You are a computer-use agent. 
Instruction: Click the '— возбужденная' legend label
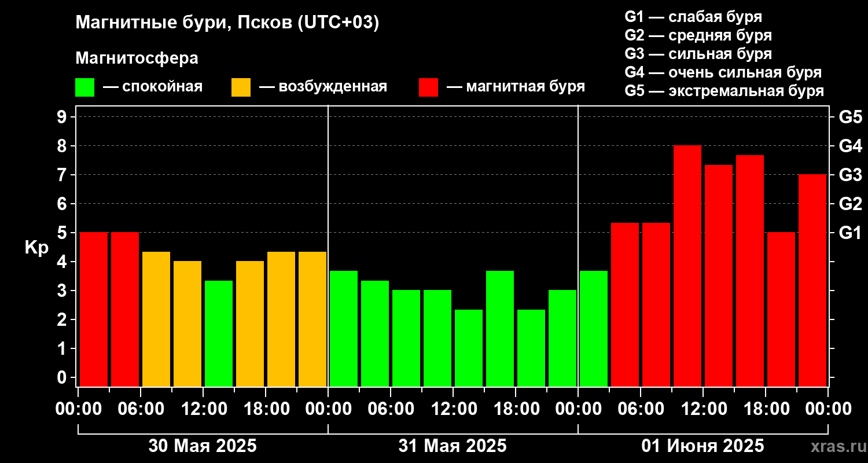tap(323, 87)
